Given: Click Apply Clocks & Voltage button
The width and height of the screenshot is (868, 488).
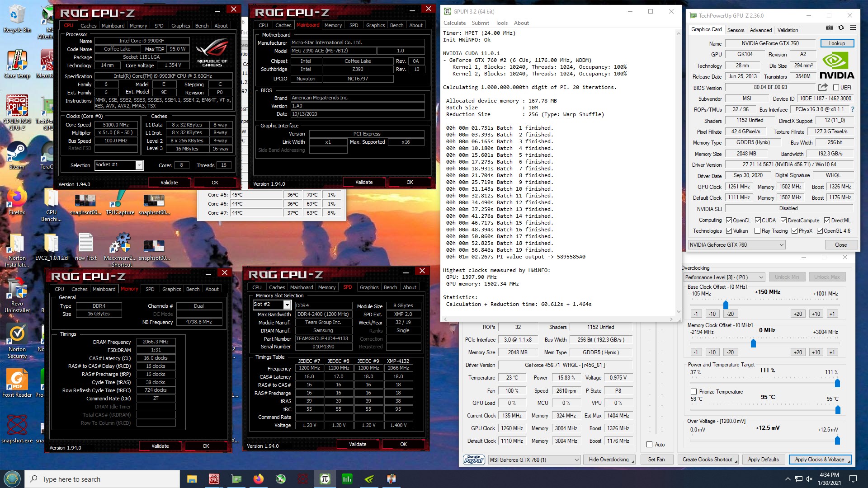Looking at the screenshot, I should coord(820,460).
